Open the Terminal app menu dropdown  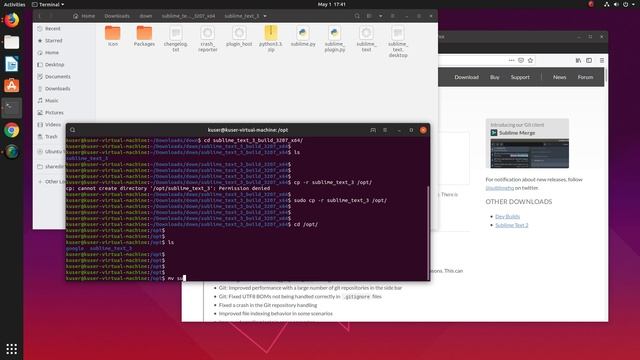48,4
